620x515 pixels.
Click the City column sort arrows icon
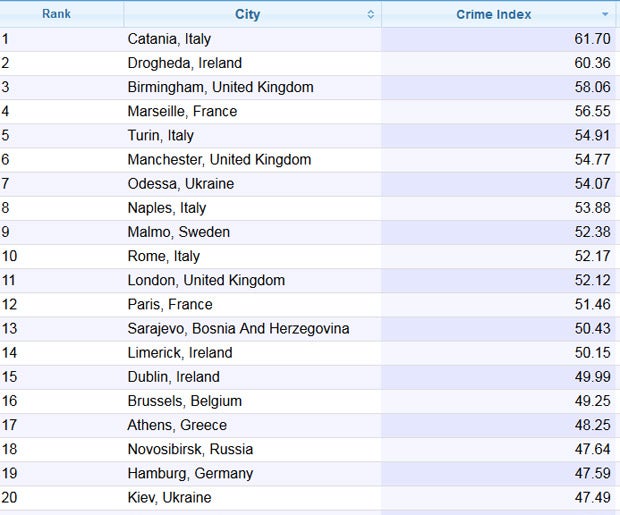coord(371,14)
